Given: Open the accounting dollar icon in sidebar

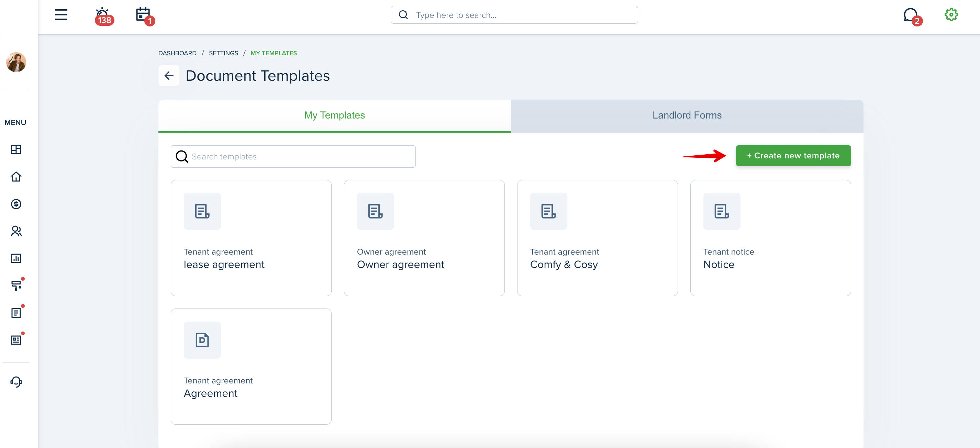Looking at the screenshot, I should pos(16,204).
